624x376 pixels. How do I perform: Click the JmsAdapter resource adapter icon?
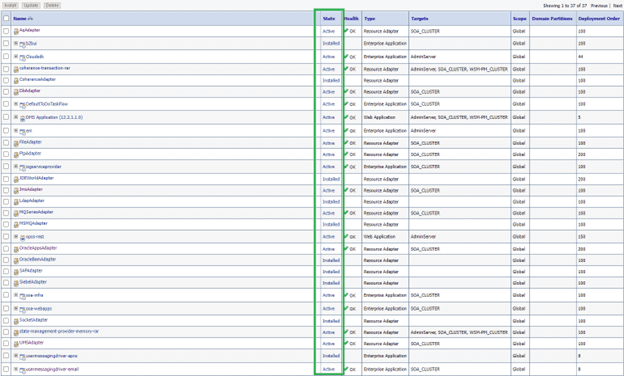16,191
